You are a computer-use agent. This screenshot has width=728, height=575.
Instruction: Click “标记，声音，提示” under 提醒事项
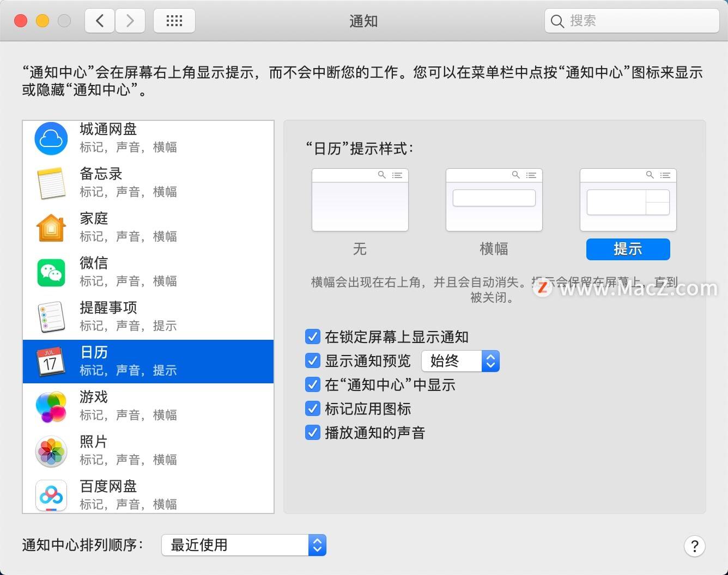click(128, 326)
